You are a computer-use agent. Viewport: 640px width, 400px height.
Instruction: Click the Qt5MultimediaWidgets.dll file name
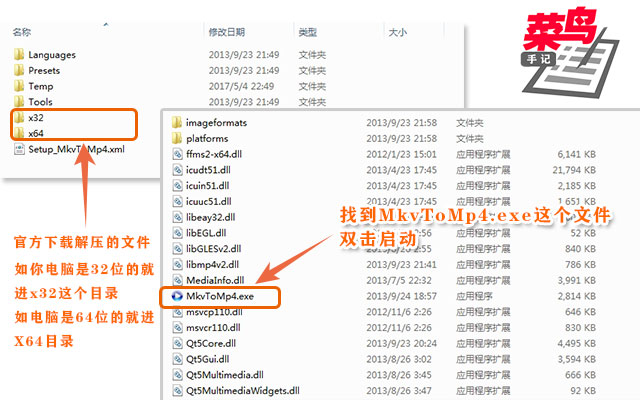(243, 391)
